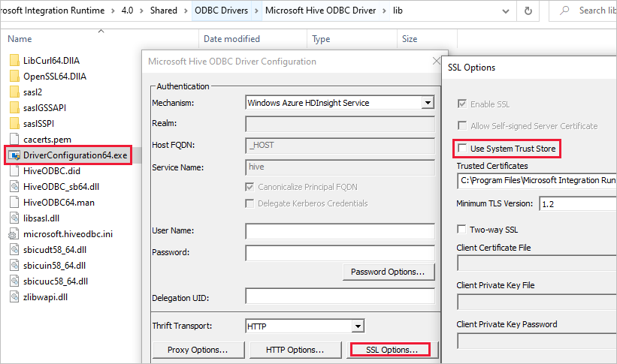617x364 pixels.
Task: Open SSL Options dialog
Action: 392,350
